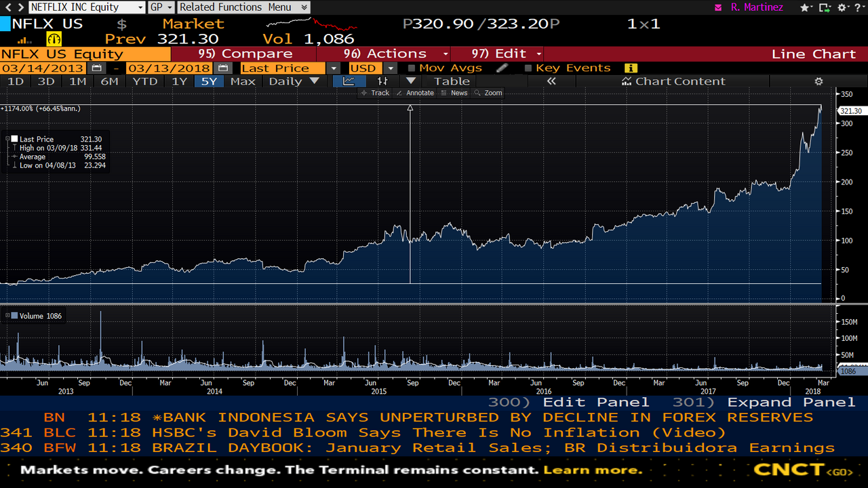The image size is (868, 488).
Task: Open chart settings gear icon
Action: [818, 81]
